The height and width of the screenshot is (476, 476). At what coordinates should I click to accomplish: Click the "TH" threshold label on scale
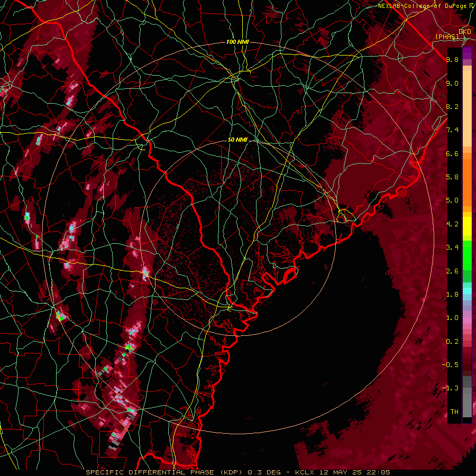pos(454,412)
